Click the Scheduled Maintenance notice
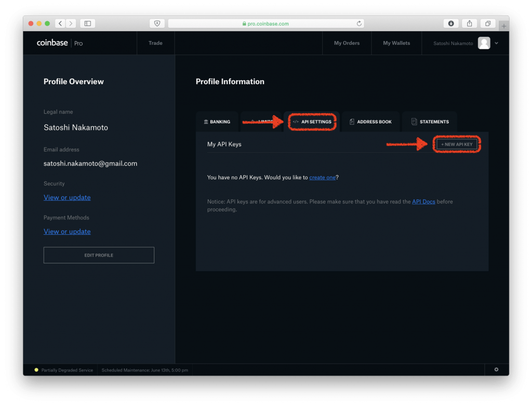Image resolution: width=532 pixels, height=406 pixels. 145,370
